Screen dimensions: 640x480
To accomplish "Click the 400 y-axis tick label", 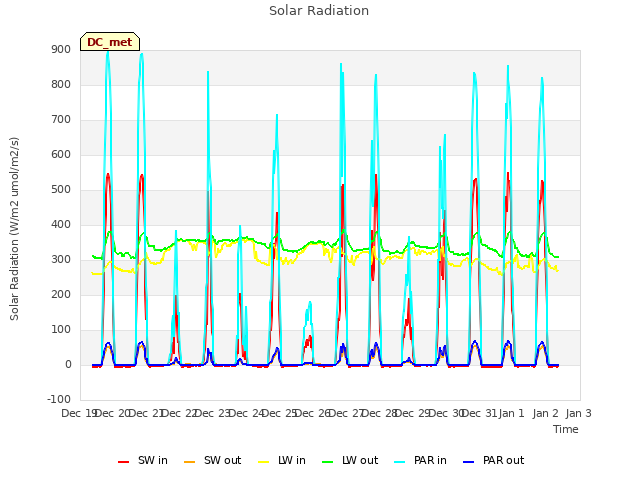I will click(61, 224).
